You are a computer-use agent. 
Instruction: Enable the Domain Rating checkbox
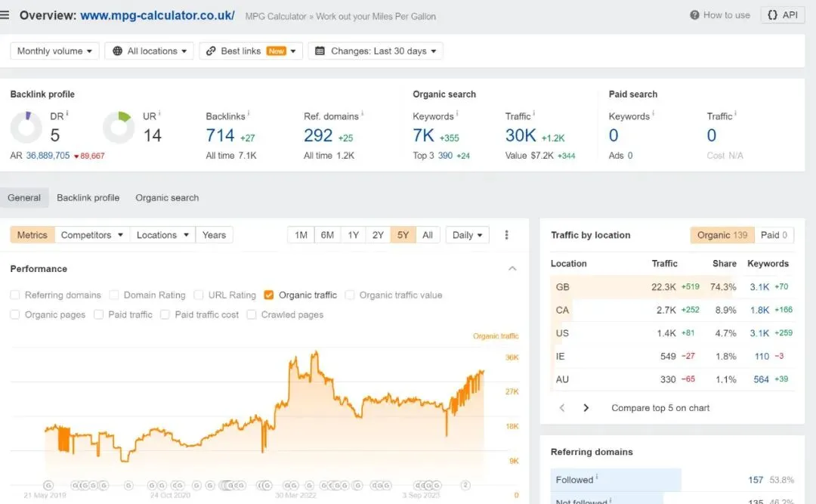114,295
